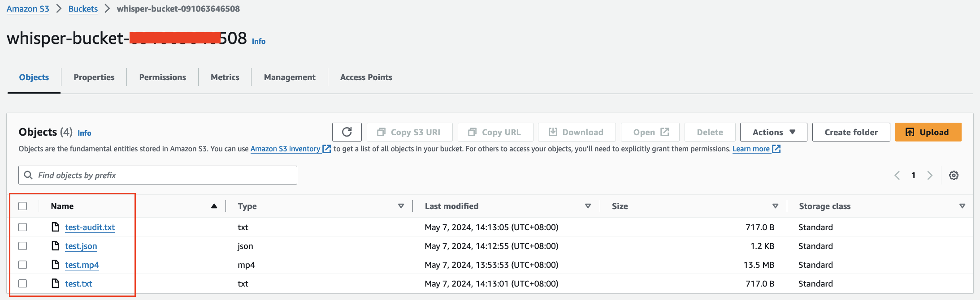Open the Access Points tab
Image resolution: width=980 pixels, height=300 pixels.
(366, 77)
